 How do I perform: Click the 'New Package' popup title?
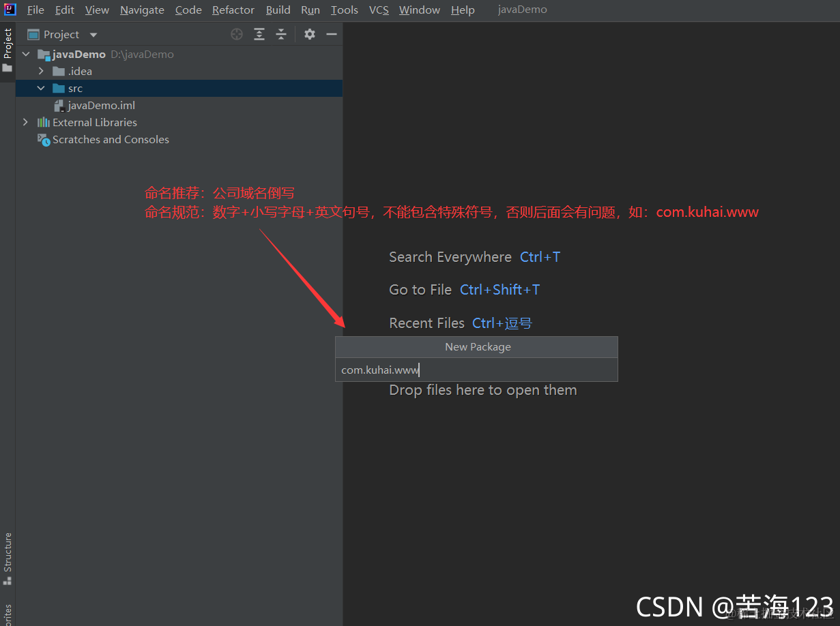pyautogui.click(x=478, y=347)
